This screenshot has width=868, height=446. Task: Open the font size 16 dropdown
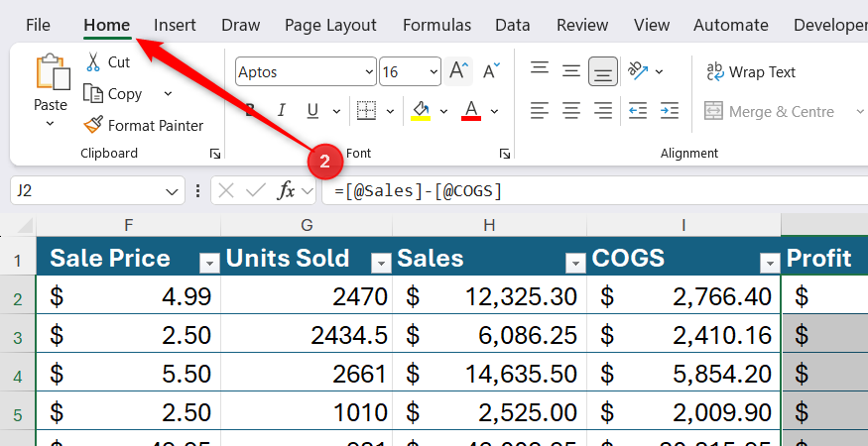coord(434,72)
